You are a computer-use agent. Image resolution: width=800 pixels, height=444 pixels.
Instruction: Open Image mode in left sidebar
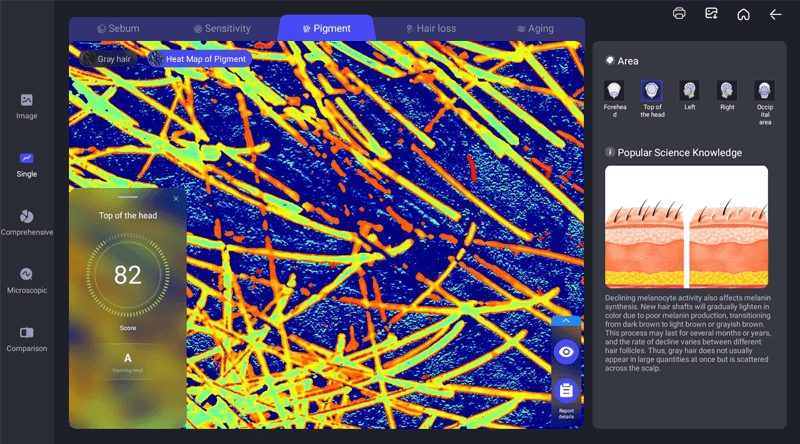point(27,106)
